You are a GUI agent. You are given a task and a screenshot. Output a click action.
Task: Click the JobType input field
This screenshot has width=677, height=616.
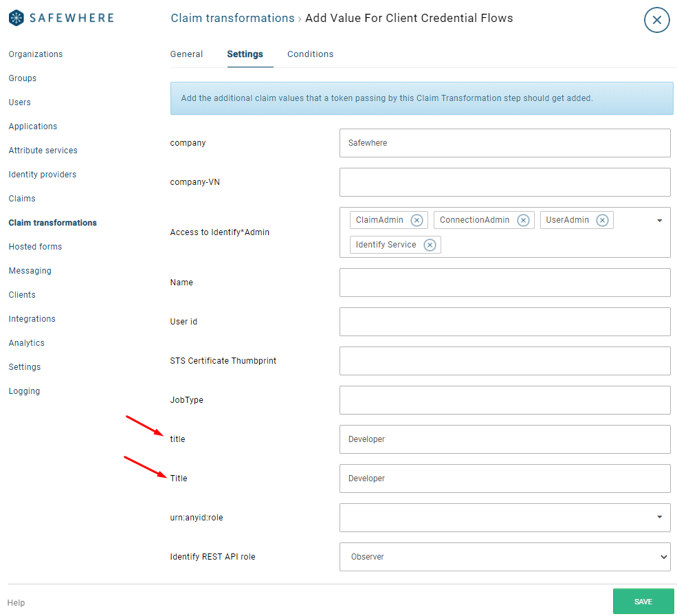pyautogui.click(x=504, y=400)
